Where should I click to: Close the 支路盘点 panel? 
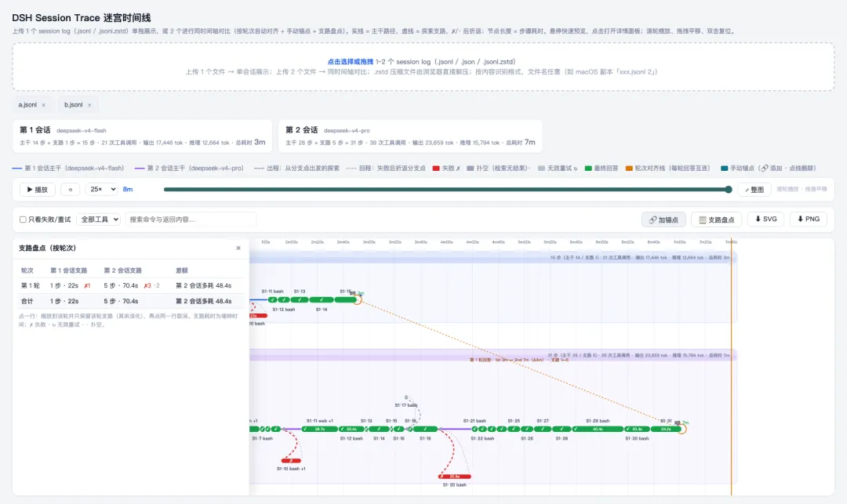tap(238, 248)
